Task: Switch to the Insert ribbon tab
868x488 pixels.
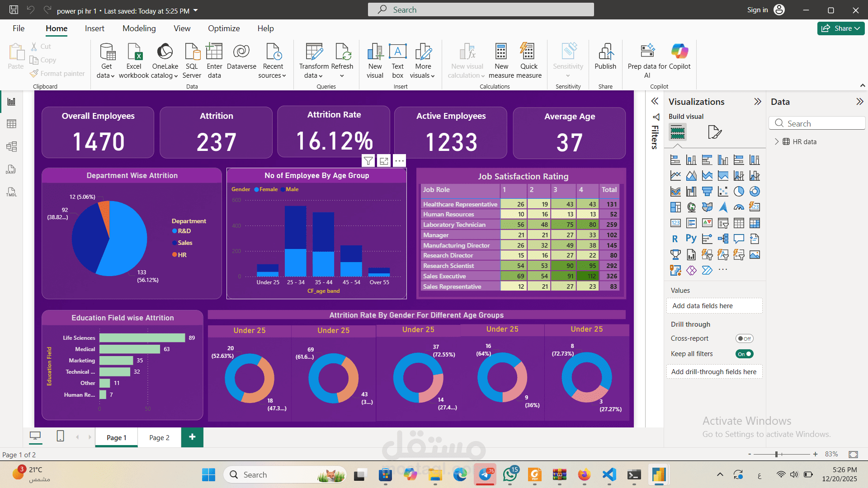Action: pyautogui.click(x=94, y=28)
